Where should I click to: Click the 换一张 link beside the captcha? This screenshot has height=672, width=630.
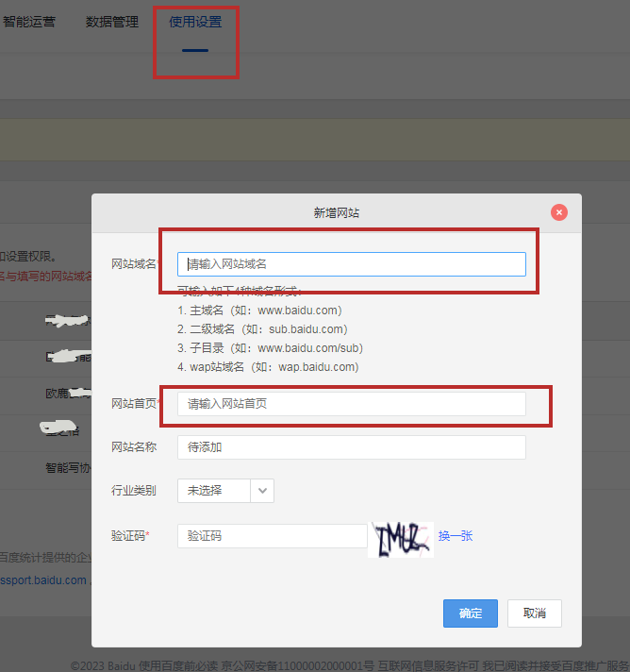(x=456, y=536)
